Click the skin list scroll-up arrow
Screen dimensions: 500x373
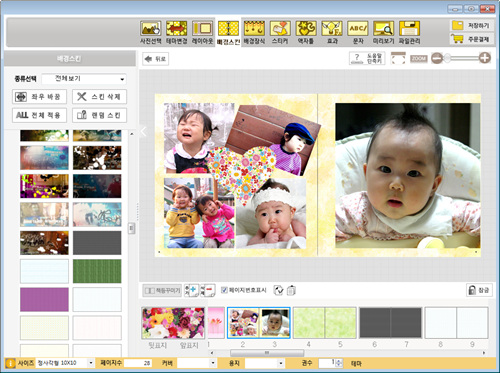click(132, 134)
